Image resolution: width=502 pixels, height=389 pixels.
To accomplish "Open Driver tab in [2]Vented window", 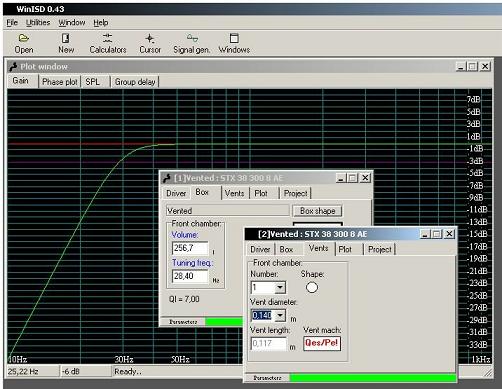I will coord(260,249).
